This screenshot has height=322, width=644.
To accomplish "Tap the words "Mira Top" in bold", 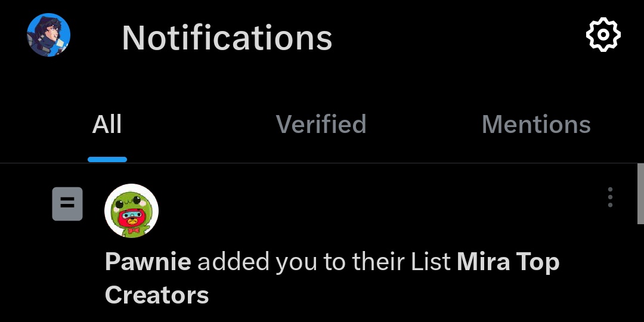I will pyautogui.click(x=507, y=262).
